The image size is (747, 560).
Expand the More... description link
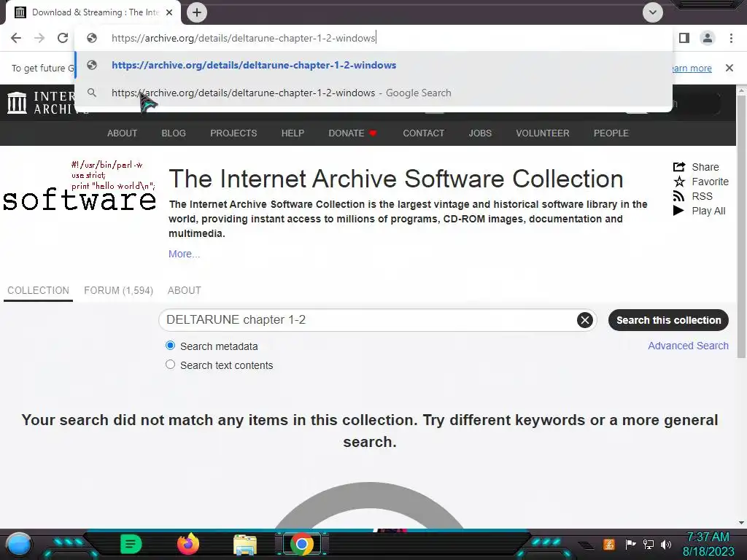point(184,254)
